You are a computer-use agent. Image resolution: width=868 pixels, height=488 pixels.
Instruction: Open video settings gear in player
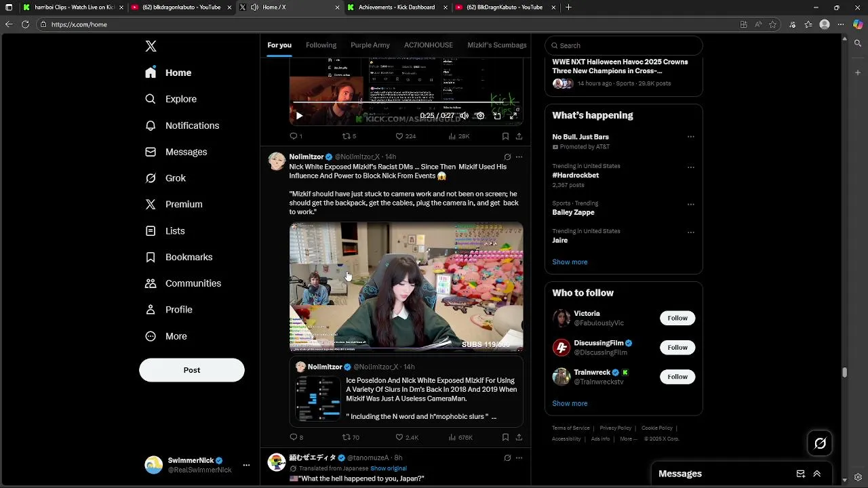[x=480, y=116]
